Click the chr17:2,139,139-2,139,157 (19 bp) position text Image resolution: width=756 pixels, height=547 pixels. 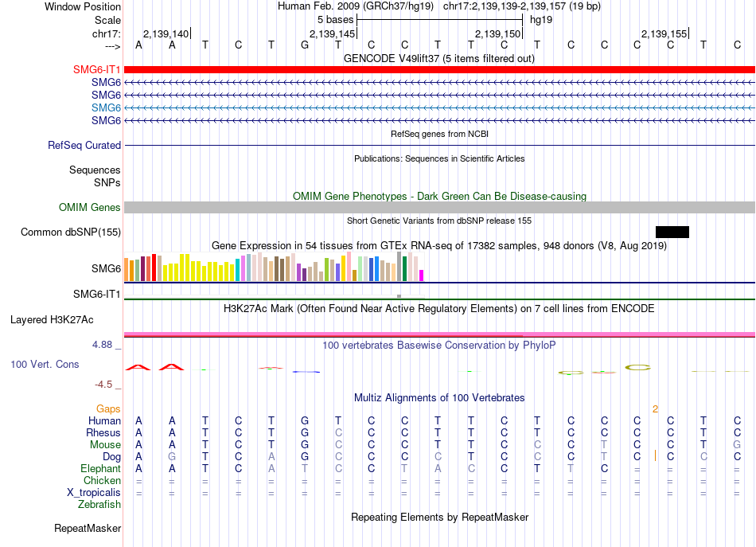pos(522,6)
